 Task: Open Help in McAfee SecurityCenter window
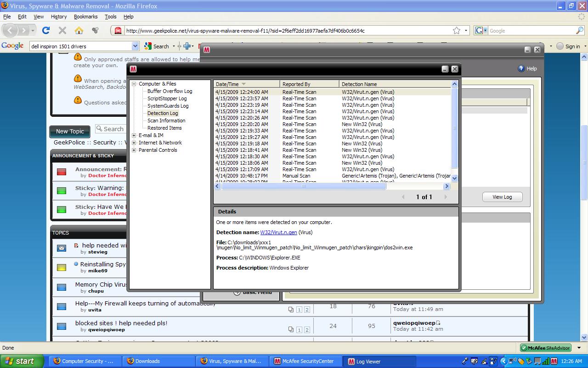[527, 69]
